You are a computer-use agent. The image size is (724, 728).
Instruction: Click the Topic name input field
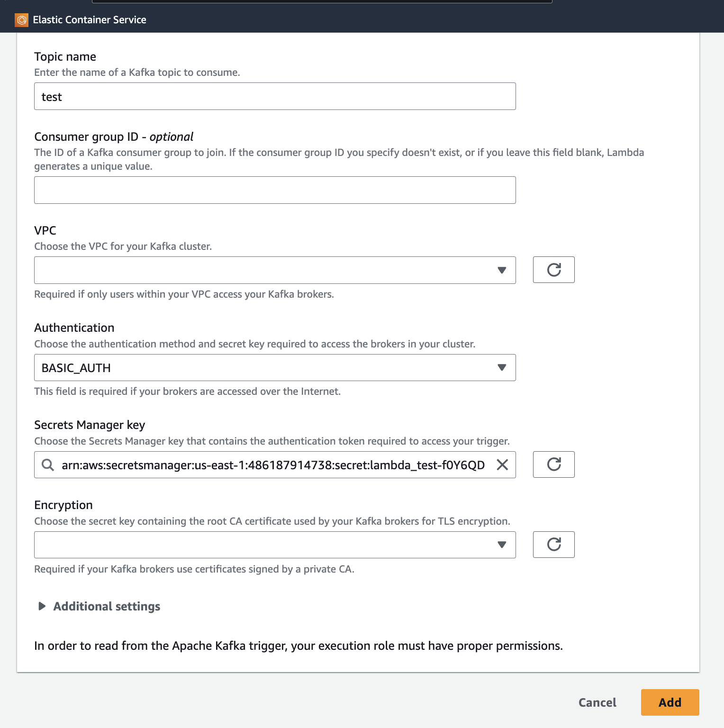pos(274,97)
